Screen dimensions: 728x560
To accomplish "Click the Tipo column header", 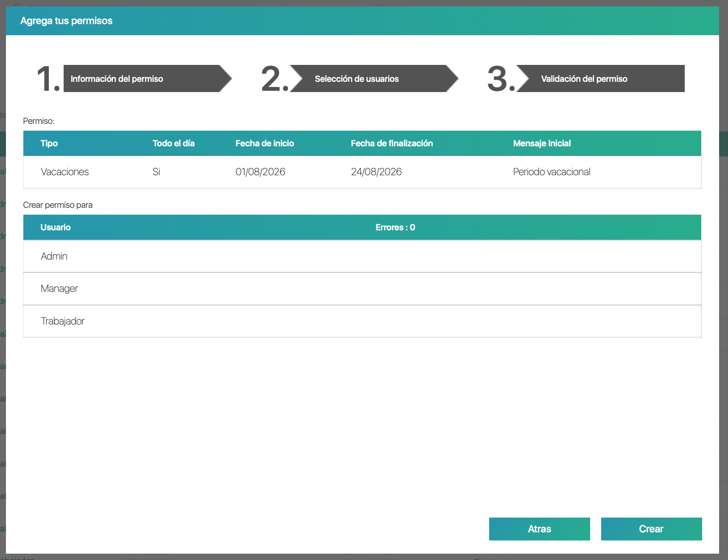I will pyautogui.click(x=49, y=143).
